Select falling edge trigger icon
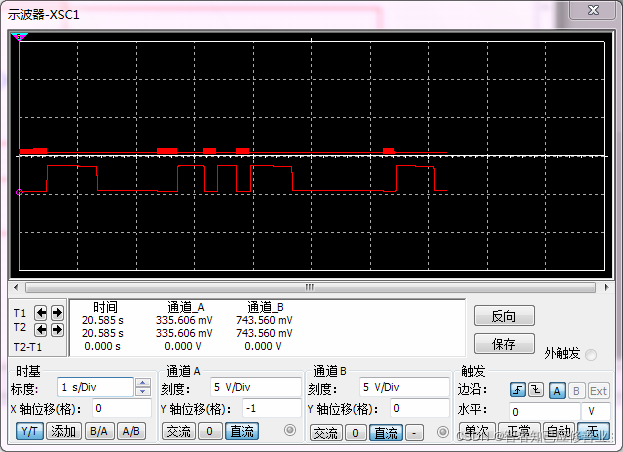The image size is (623, 452). 536,390
